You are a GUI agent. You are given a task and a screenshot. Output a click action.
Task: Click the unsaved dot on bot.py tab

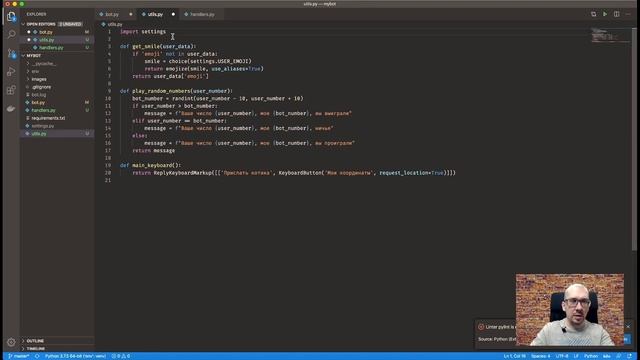(131, 14)
